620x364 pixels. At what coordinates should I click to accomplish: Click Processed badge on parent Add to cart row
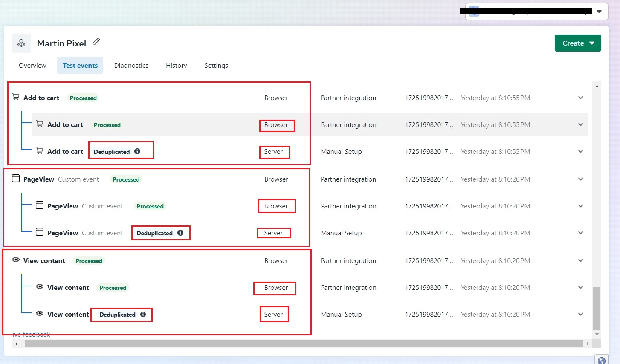pos(83,98)
